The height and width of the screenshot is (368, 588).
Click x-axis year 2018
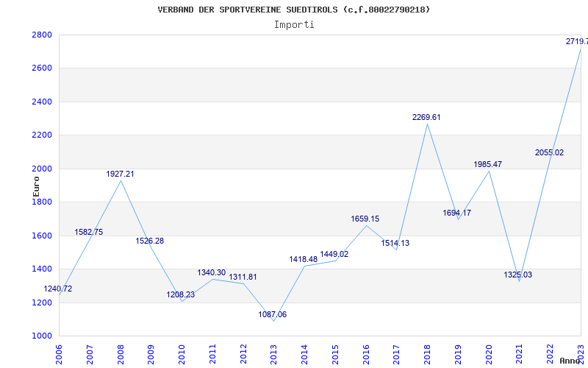pyautogui.click(x=427, y=354)
